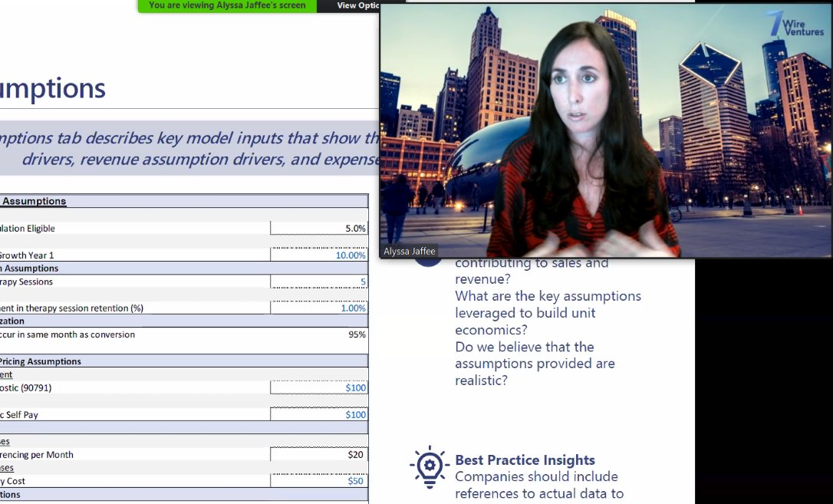
Task: Select the Self Pay $100 cell
Action: (x=319, y=414)
